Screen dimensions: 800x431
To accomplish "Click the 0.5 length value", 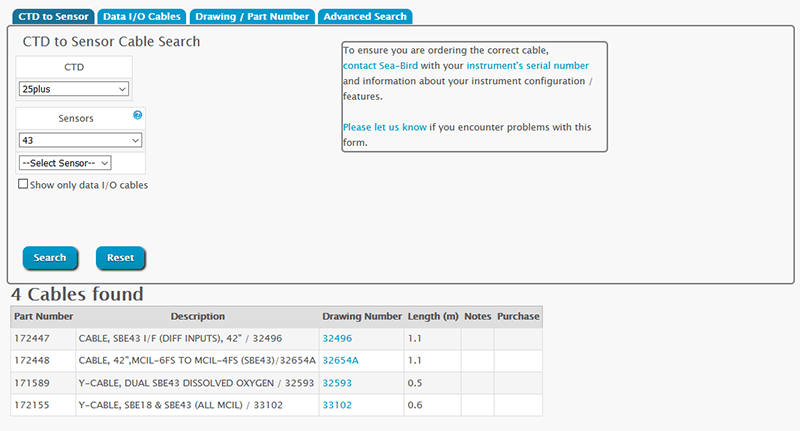I will [x=415, y=383].
